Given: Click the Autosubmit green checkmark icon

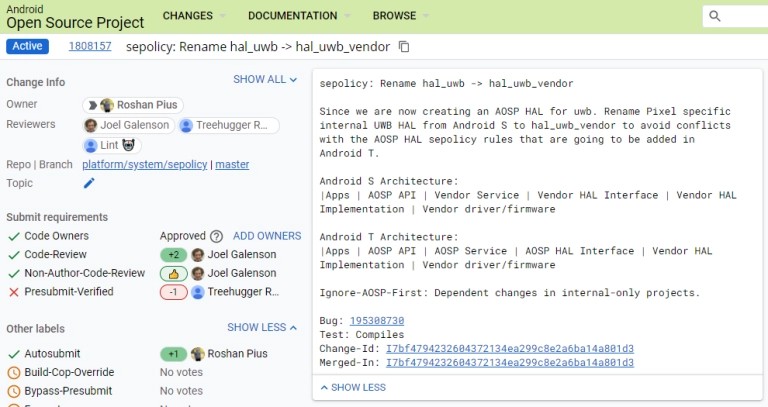Looking at the screenshot, I should [14, 354].
